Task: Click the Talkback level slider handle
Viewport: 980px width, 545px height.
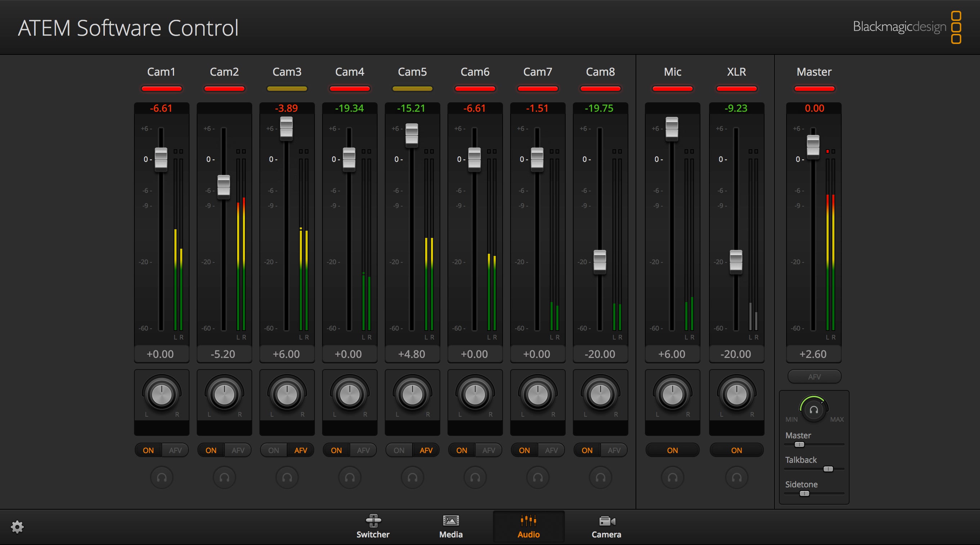Action: 828,469
